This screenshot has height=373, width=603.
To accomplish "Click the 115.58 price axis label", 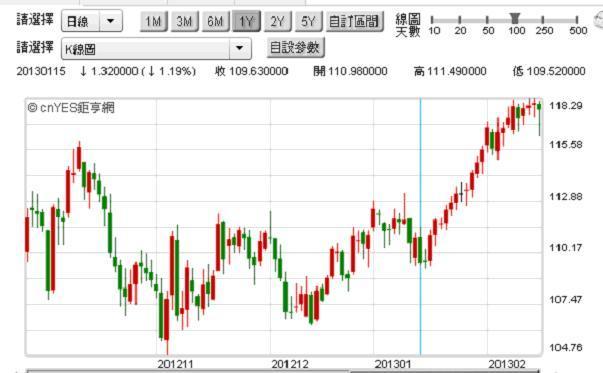I will pyautogui.click(x=566, y=145).
